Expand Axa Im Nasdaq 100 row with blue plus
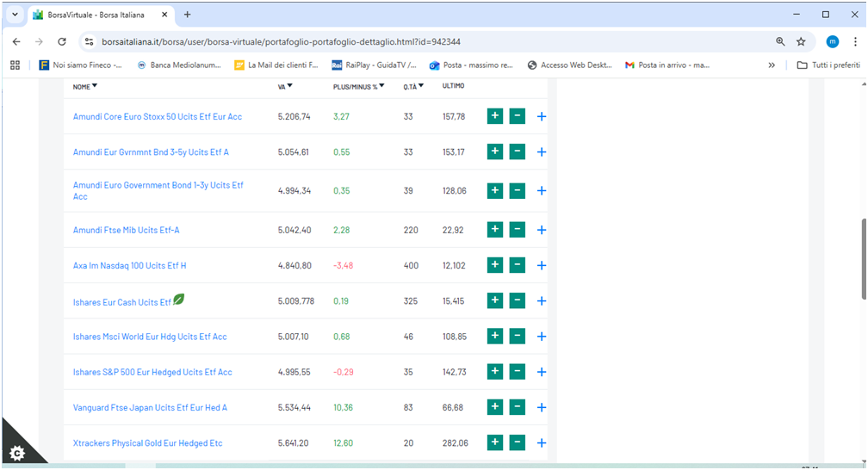 tap(542, 266)
